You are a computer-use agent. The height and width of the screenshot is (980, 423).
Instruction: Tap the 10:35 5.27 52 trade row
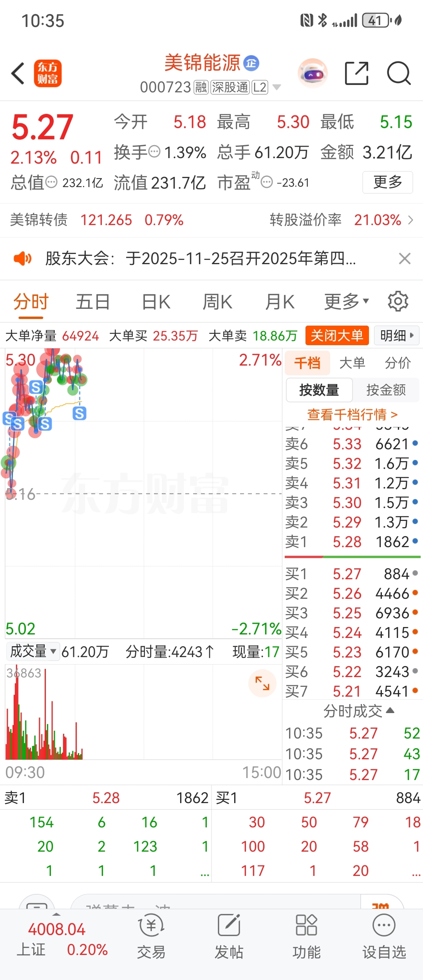352,733
